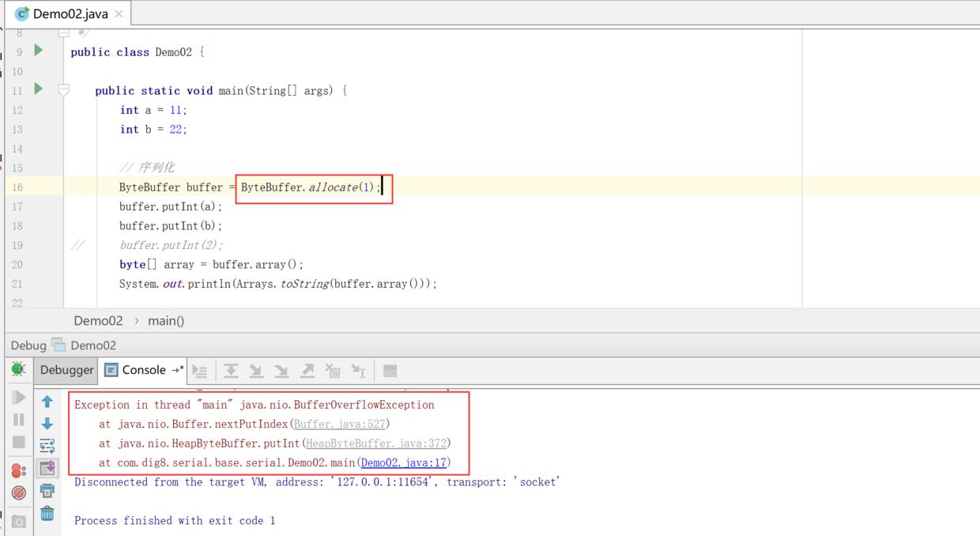Click the System.out.println line
The image size is (980, 536).
[x=278, y=284]
